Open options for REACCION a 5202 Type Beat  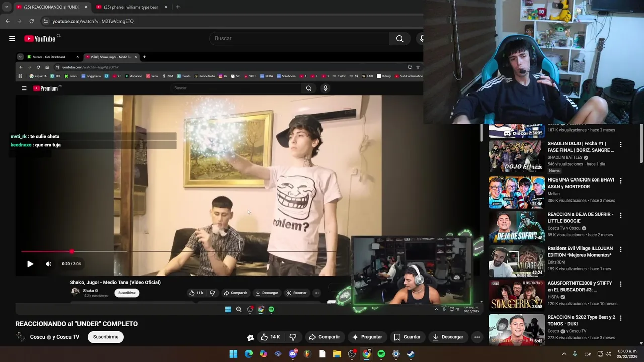click(x=620, y=318)
